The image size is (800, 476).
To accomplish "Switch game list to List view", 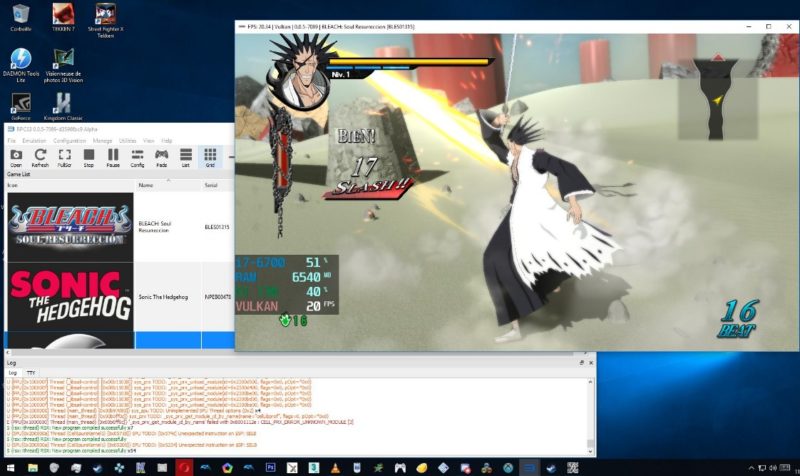I will pyautogui.click(x=186, y=158).
